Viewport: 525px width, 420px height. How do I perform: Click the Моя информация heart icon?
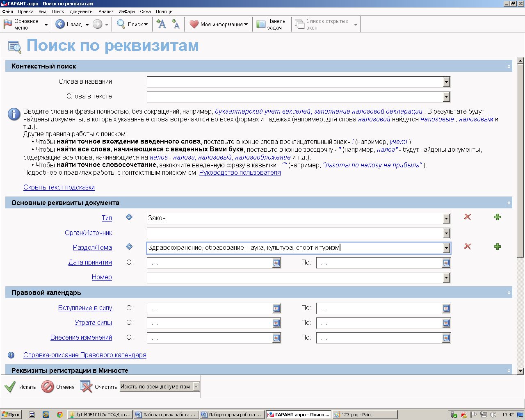coord(194,24)
